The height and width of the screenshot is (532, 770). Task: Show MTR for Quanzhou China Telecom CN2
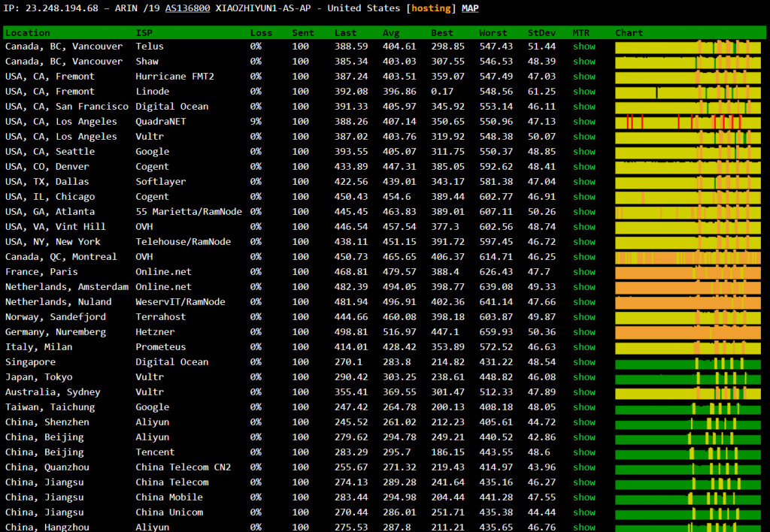click(584, 467)
